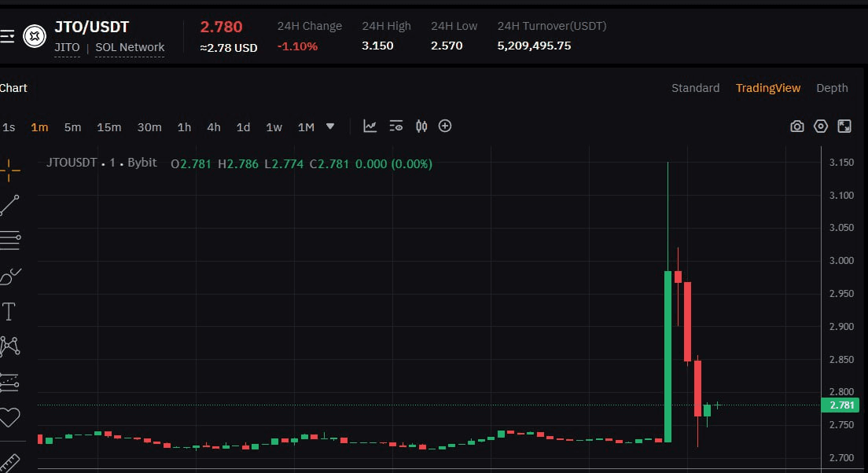Click the 24H Change label
The width and height of the screenshot is (868, 473).
coord(310,26)
